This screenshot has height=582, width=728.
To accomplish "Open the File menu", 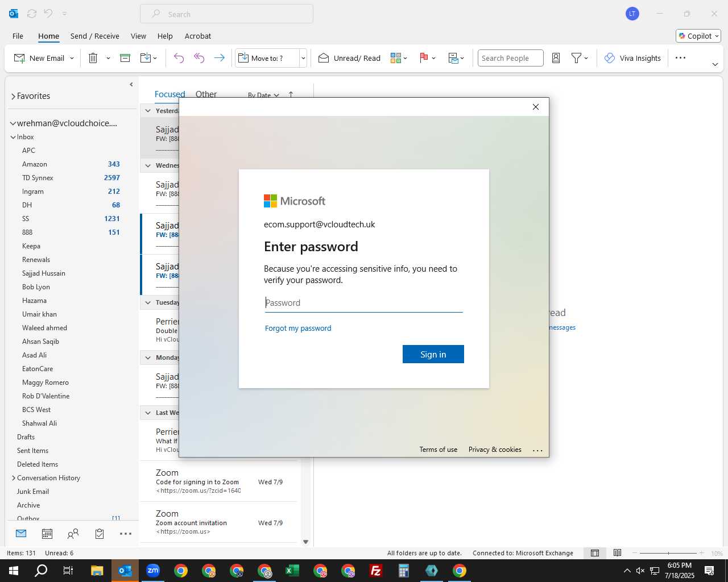I will 18,36.
